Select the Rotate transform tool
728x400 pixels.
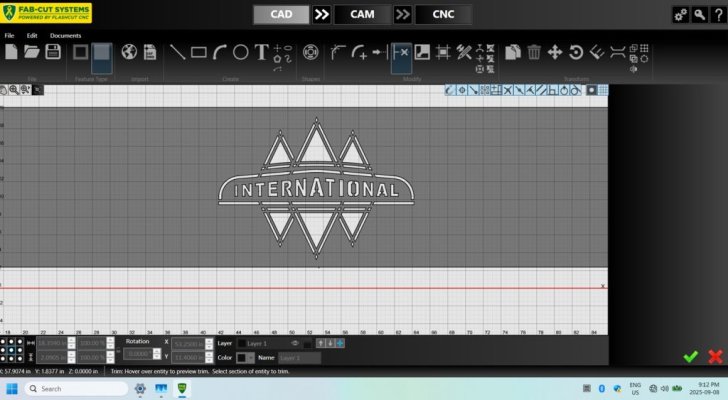[576, 52]
